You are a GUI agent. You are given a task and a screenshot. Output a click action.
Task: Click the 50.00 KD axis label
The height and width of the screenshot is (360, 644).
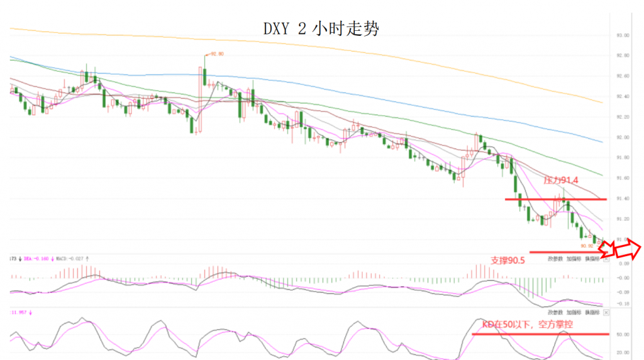click(x=623, y=335)
